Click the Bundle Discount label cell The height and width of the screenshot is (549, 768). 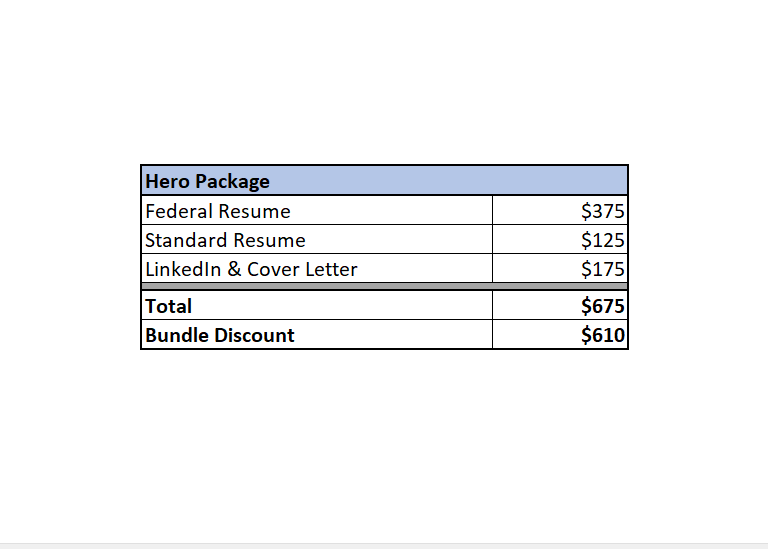(x=220, y=335)
